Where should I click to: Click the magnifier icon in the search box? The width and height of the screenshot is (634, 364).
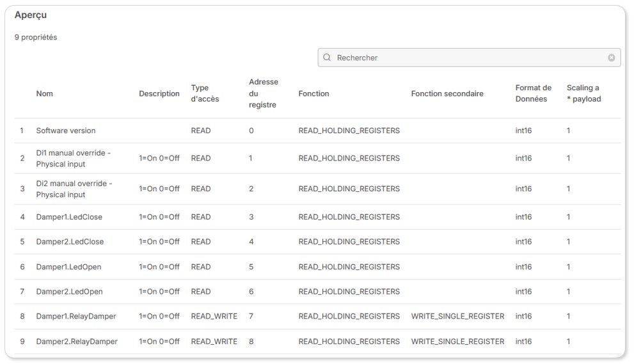[x=327, y=58]
